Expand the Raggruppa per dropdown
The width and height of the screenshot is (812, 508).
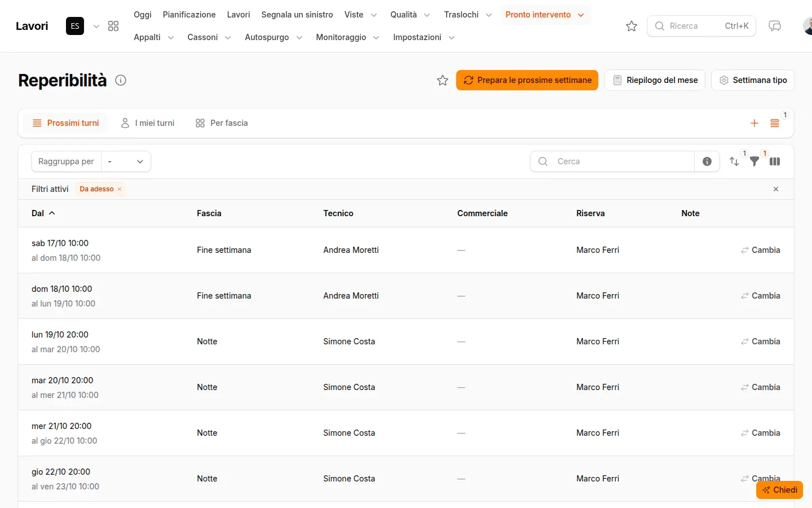(x=126, y=161)
